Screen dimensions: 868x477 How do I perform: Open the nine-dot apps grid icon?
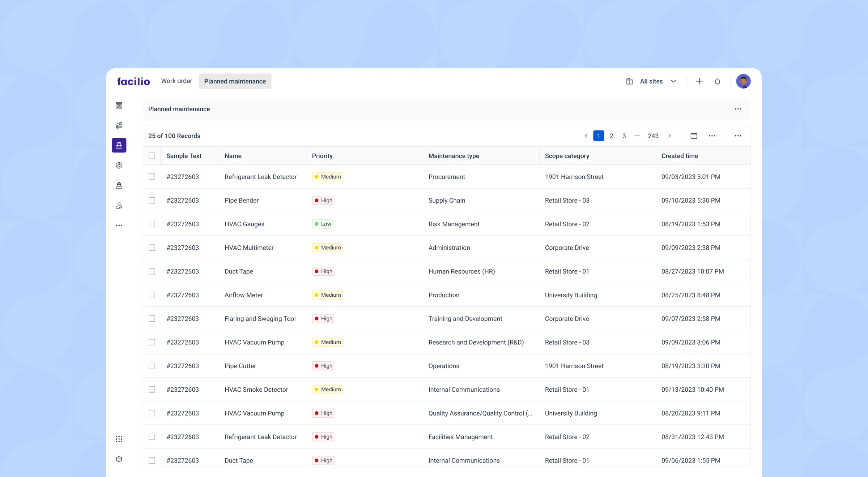[119, 439]
